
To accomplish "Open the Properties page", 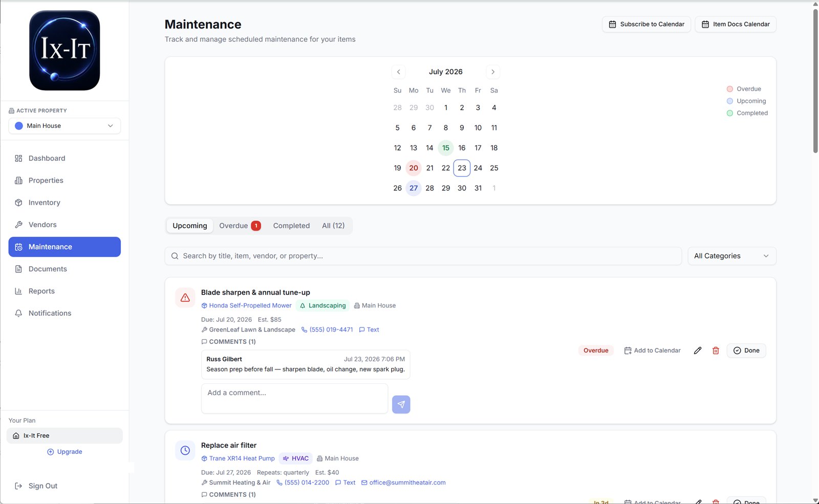I will point(64,180).
